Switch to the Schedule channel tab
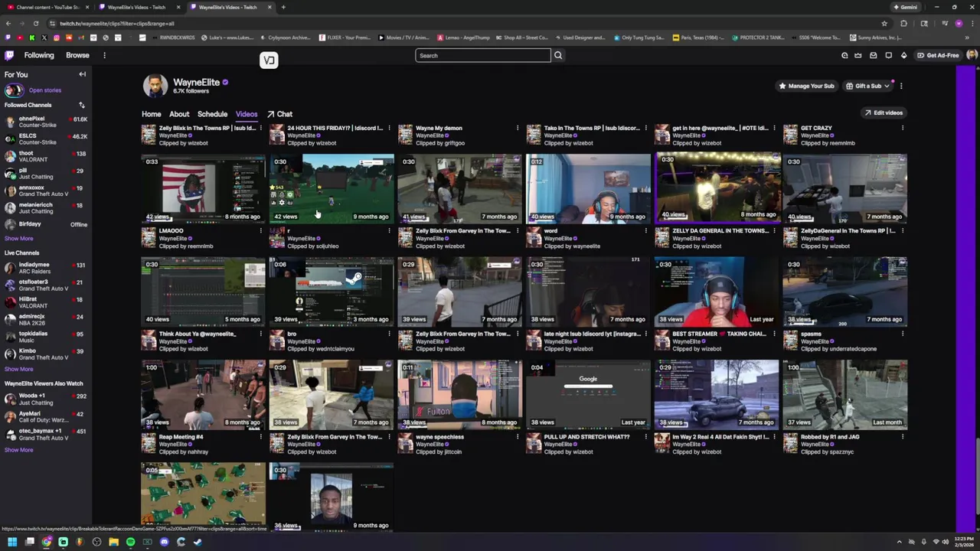This screenshot has height=551, width=980. (212, 114)
